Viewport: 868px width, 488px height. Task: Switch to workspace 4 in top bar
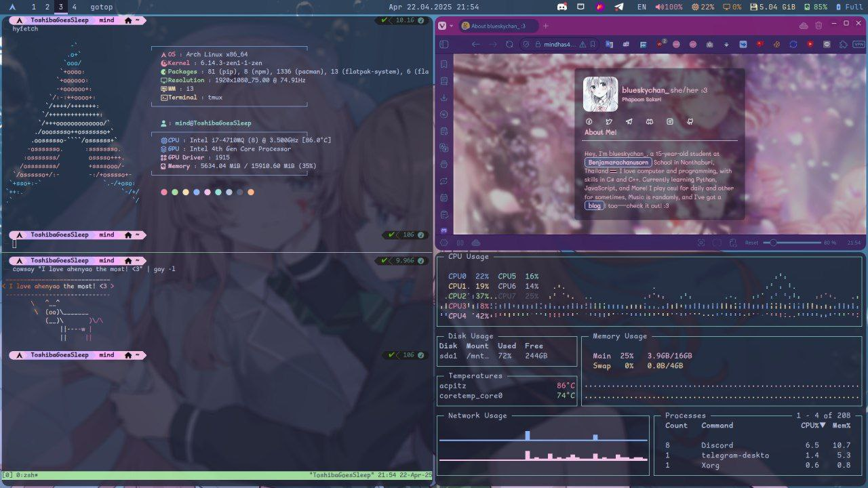click(74, 7)
